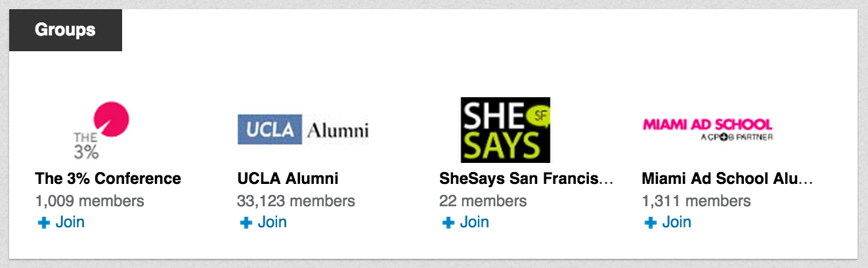Click the 22 members count text
Screen dimensions: 868x268
click(x=483, y=200)
